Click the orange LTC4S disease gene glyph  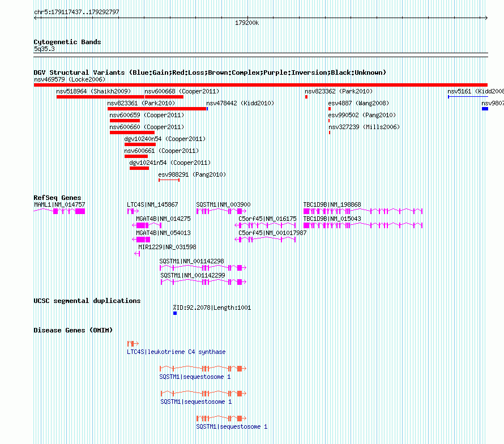(133, 344)
